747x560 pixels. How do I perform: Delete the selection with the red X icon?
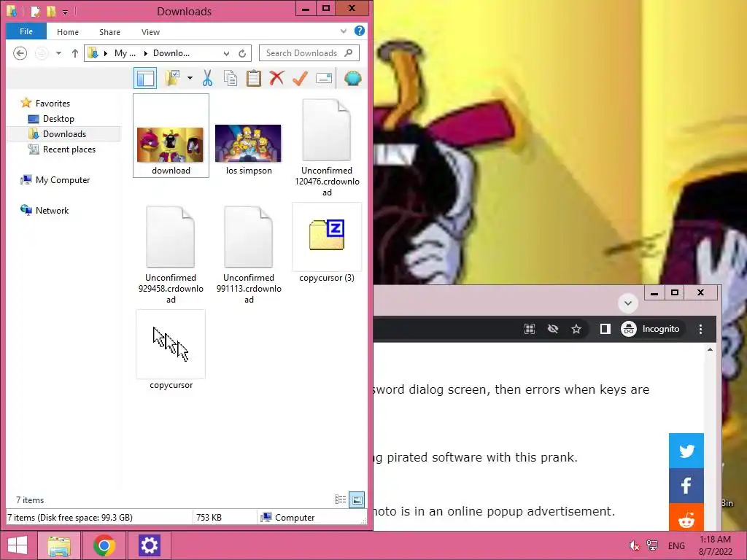276,78
